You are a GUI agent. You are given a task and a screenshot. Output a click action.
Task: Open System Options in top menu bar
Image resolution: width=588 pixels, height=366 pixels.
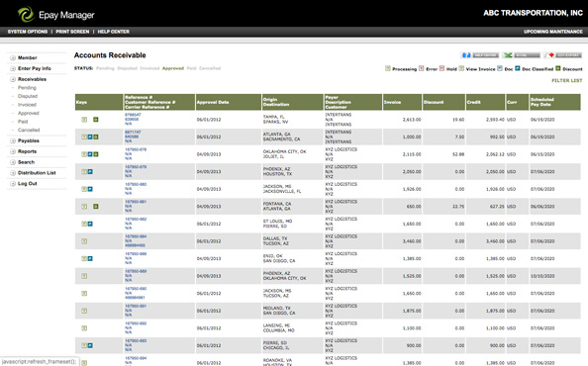coord(28,32)
